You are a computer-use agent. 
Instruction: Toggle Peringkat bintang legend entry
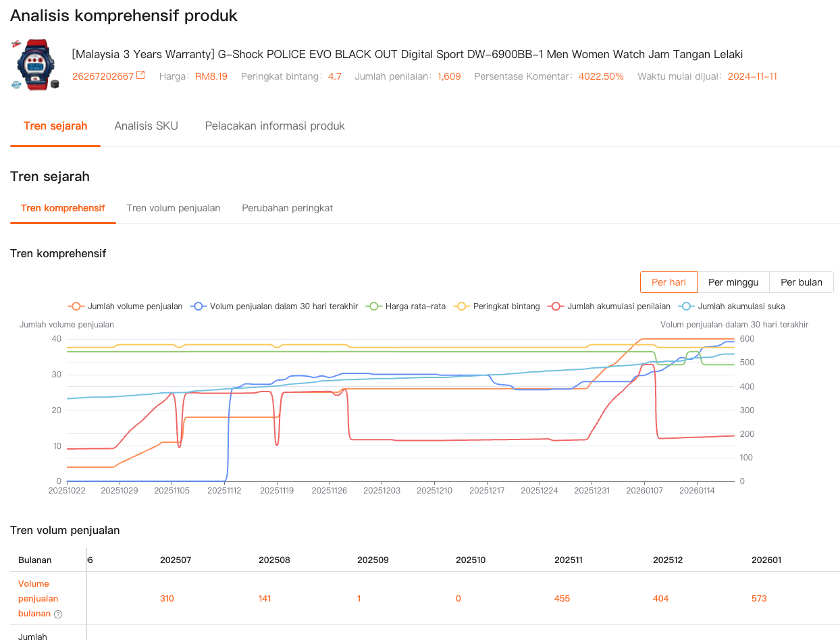[499, 306]
